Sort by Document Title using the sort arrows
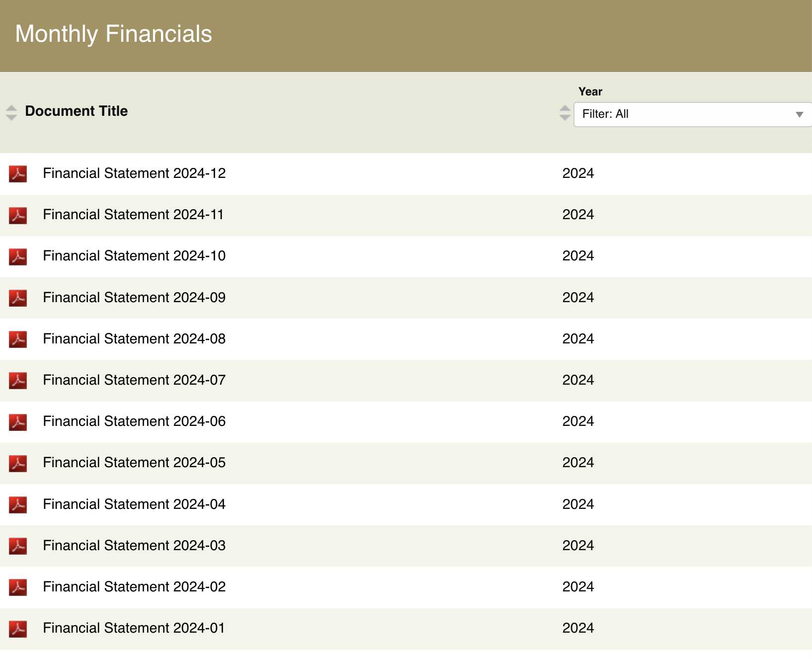 point(11,113)
